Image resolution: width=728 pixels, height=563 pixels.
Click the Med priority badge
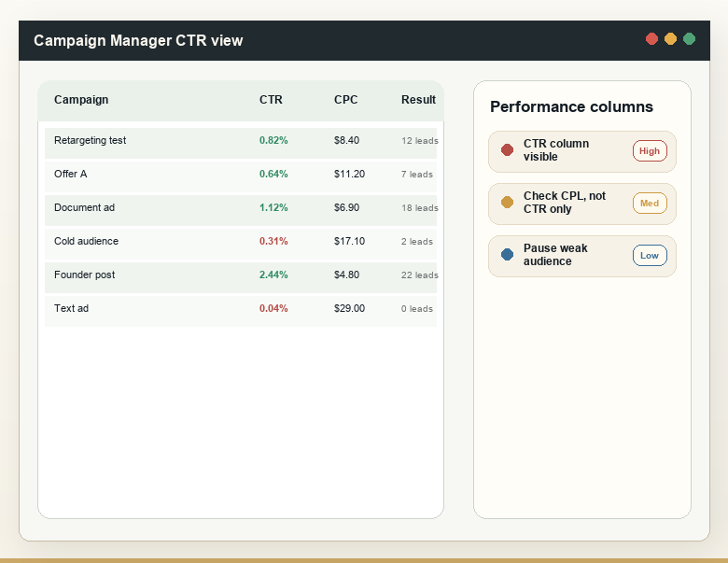point(650,203)
